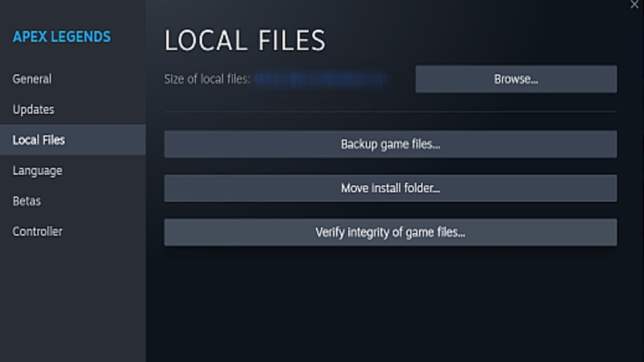Click the LOCAL FILES heading

245,41
